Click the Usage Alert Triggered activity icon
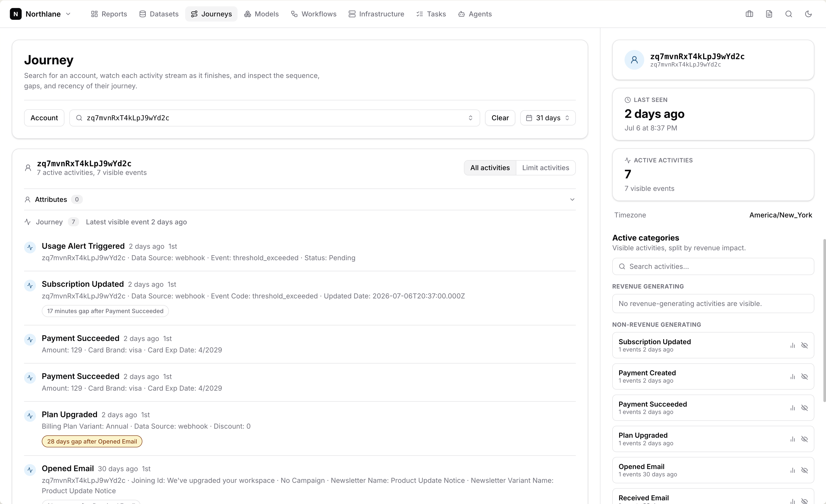826x504 pixels. pyautogui.click(x=30, y=247)
